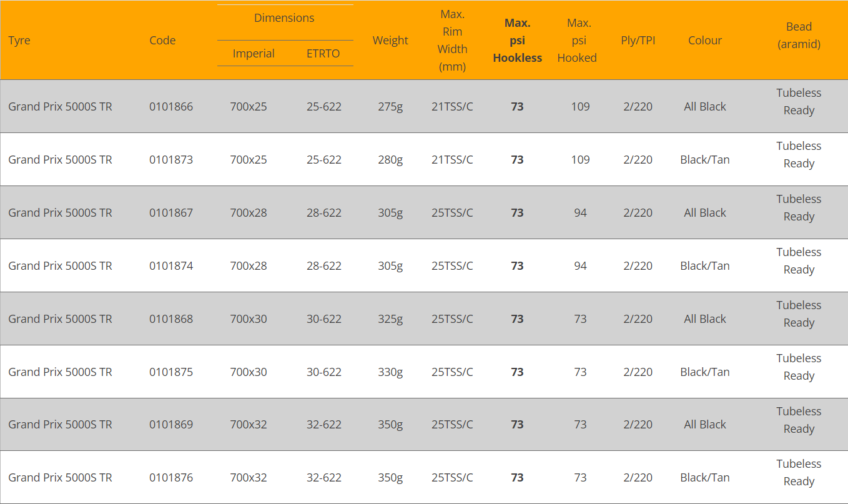
Task: Click the Max. Rim Width (mm) header
Action: 452,41
